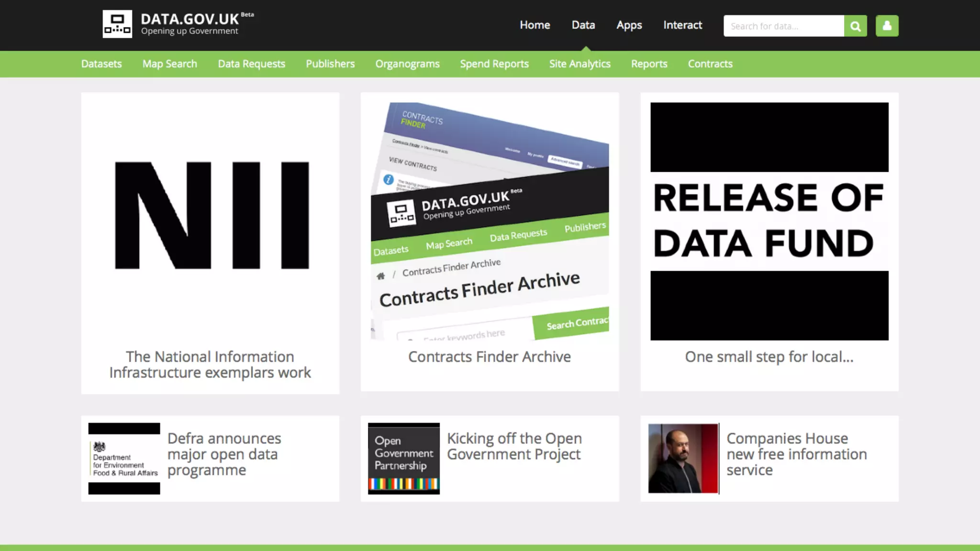This screenshot has width=980, height=551.
Task: Switch to the Datasets tab
Action: 101,64
